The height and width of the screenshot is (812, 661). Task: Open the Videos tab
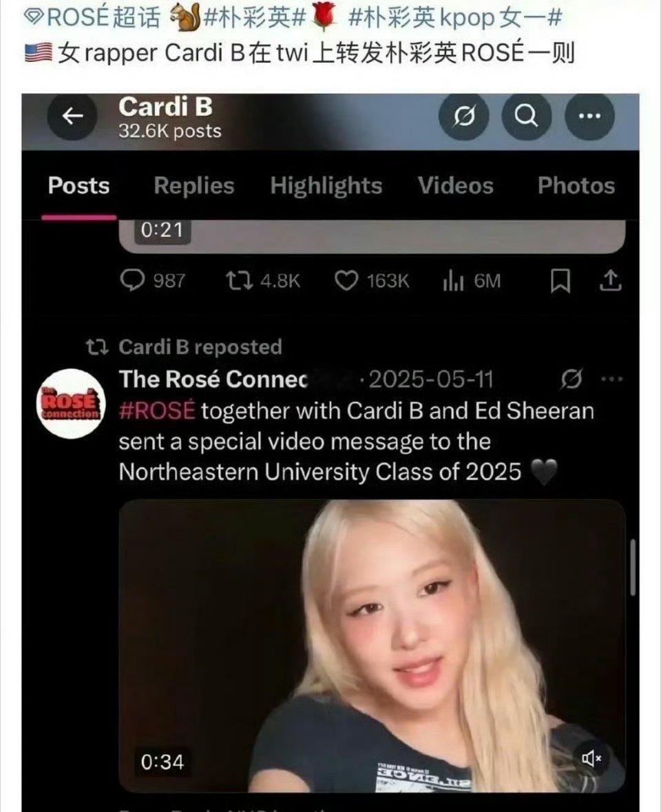[x=456, y=185]
